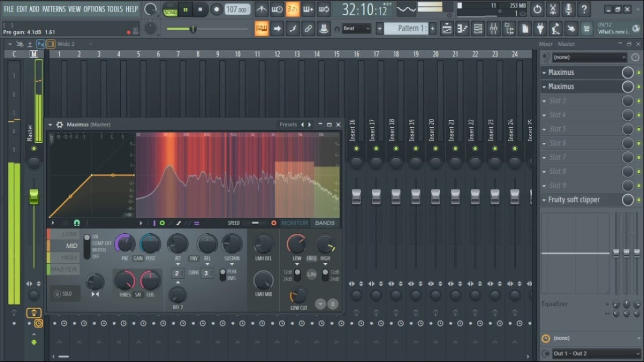Mute the Insert 16 mixer track
Image resolution: width=644 pixels, height=362 pixels.
(x=356, y=149)
